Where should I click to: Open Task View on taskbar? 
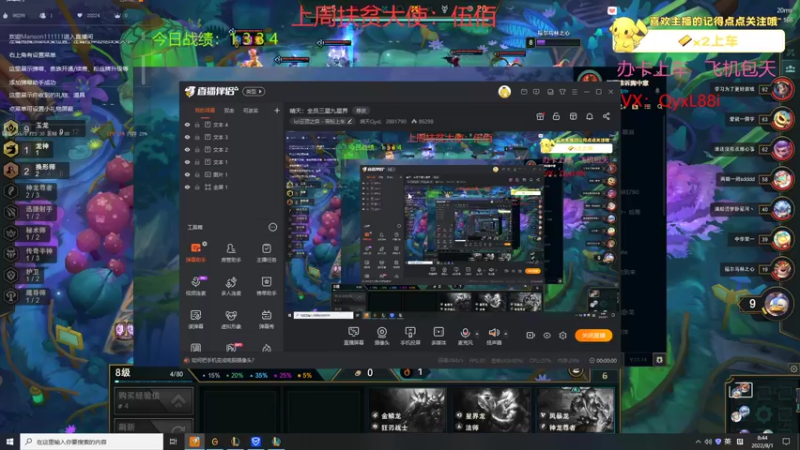pyautogui.click(x=173, y=442)
